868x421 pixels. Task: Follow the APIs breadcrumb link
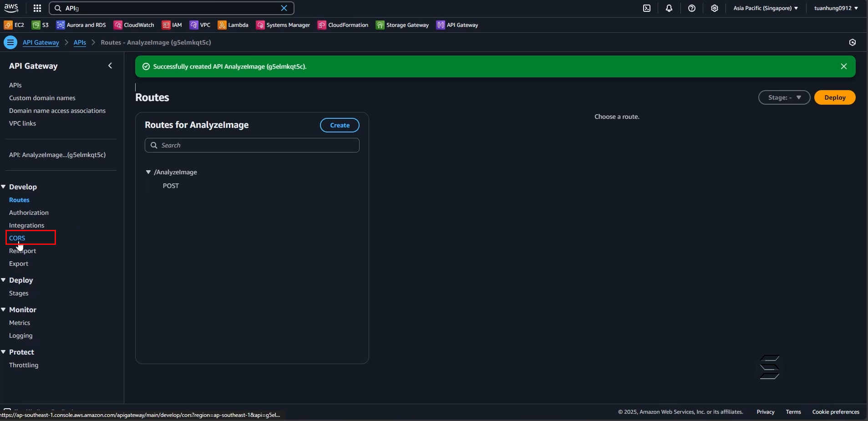pyautogui.click(x=80, y=42)
